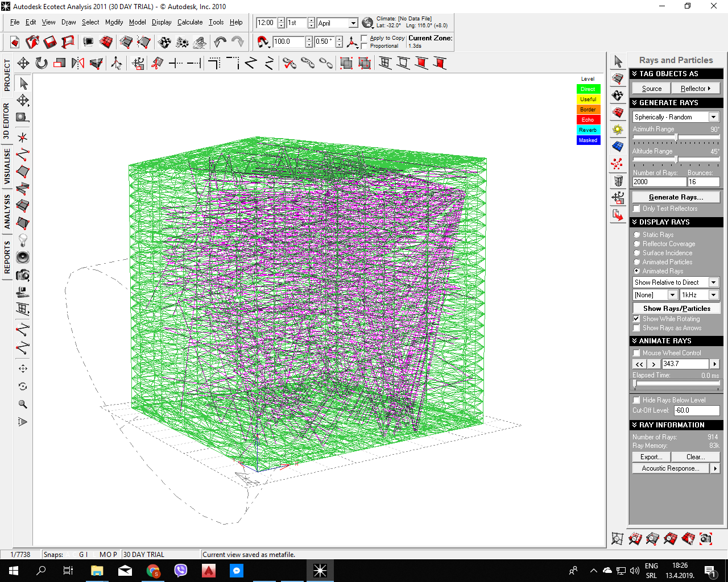
Task: Open the Tools menu
Action: (x=216, y=22)
